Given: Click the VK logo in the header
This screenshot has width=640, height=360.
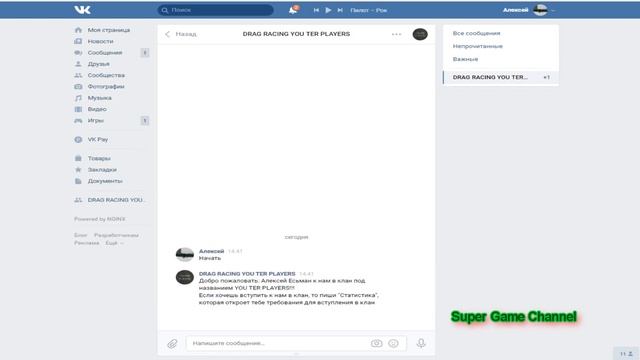Looking at the screenshot, I should pyautogui.click(x=82, y=10).
